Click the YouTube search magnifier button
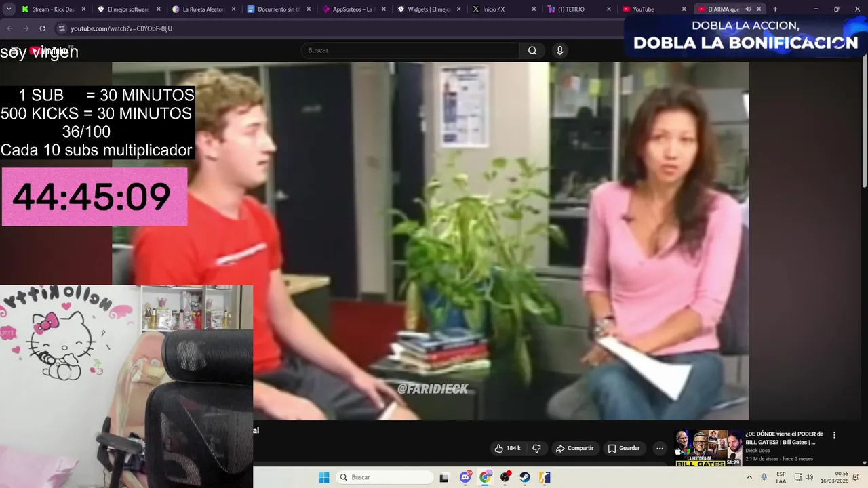 click(532, 50)
